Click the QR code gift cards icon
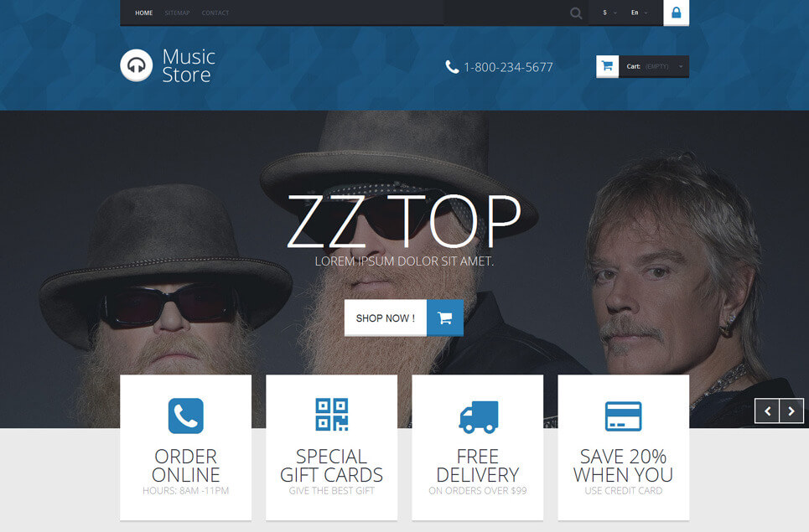This screenshot has width=809, height=532. pos(332,415)
